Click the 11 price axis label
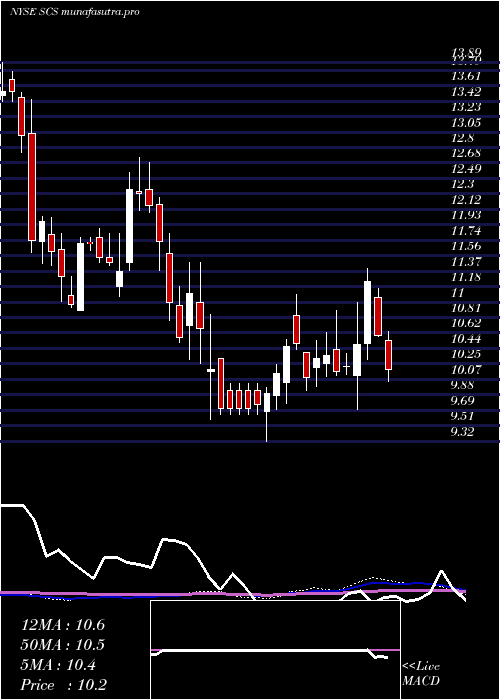500x700 pixels. pos(458,292)
